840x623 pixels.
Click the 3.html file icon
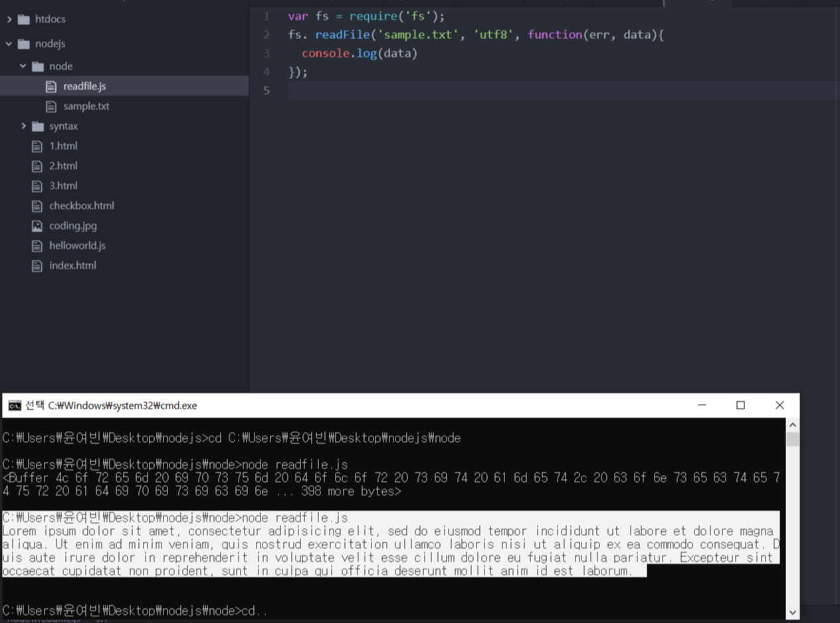37,186
